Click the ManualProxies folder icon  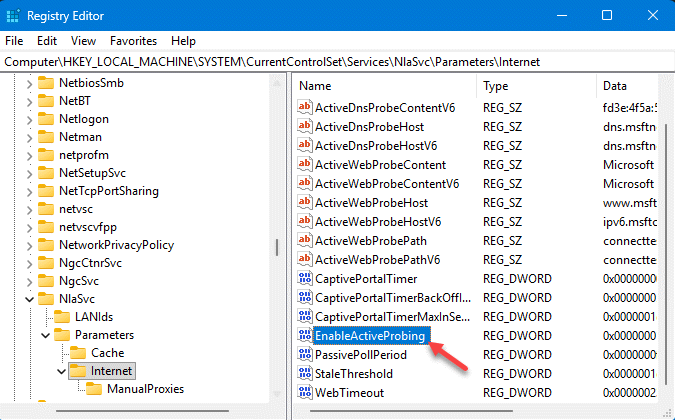(94, 389)
